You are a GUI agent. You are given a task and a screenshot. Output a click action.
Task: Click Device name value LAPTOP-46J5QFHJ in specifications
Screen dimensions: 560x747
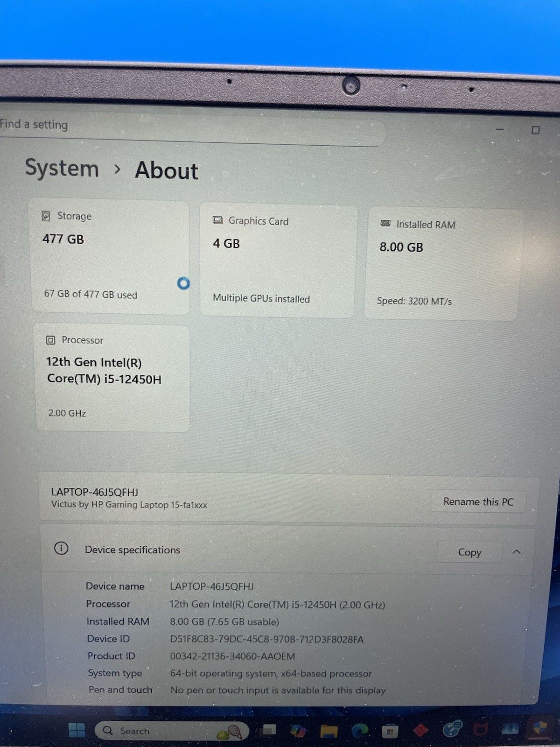pos(212,586)
